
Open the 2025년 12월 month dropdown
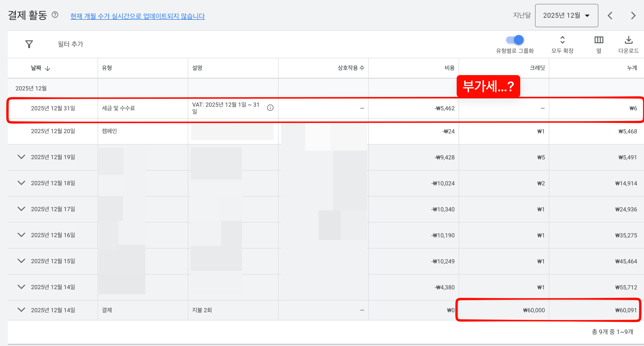pyautogui.click(x=566, y=16)
